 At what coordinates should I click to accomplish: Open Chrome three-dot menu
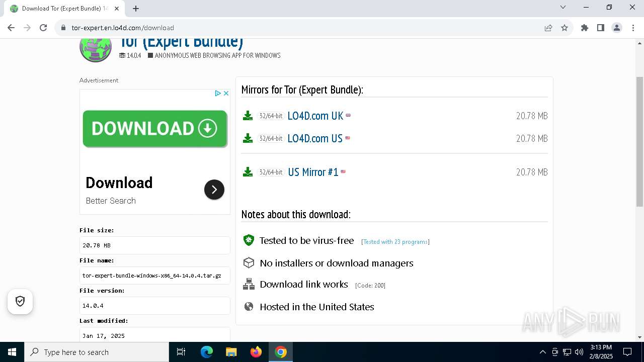point(632,28)
